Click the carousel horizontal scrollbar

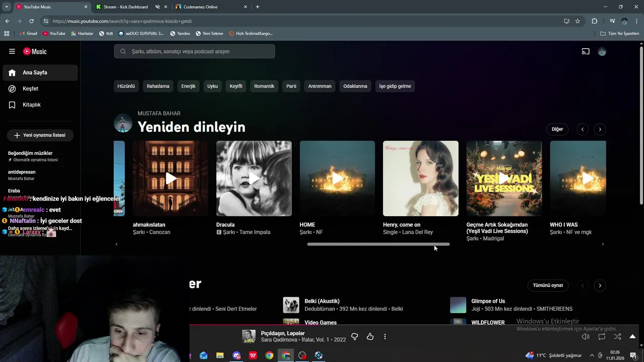[x=378, y=244]
